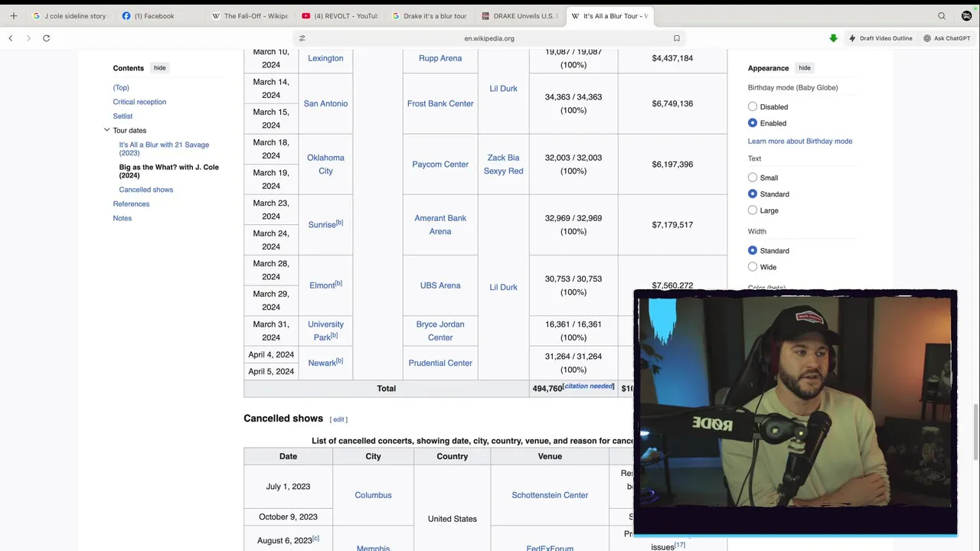This screenshot has height=551, width=980.
Task: Switch to DRAKE Unveils U.S. tab
Action: [519, 15]
